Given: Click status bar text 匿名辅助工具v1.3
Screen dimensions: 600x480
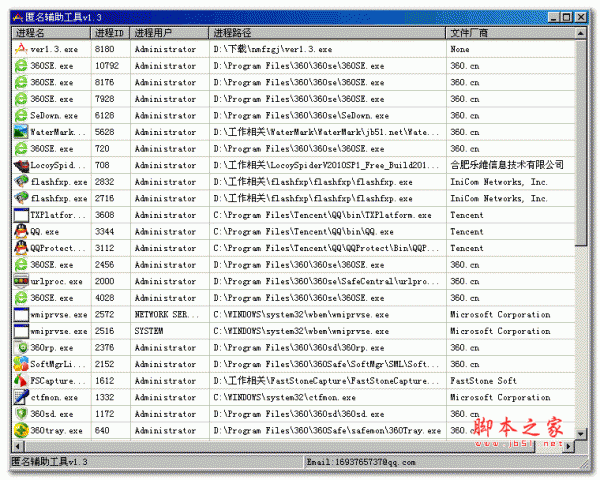Looking at the screenshot, I should click(49, 462).
